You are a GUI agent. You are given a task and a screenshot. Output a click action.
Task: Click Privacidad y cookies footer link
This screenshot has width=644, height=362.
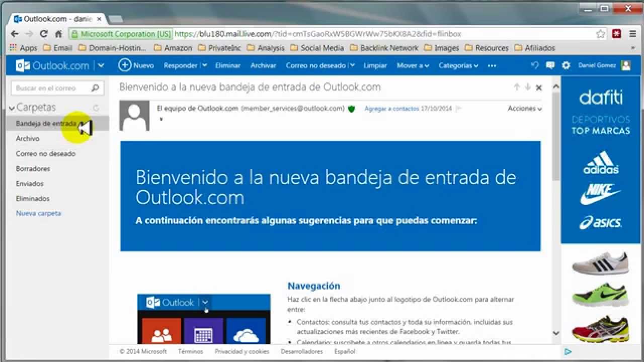pos(242,351)
